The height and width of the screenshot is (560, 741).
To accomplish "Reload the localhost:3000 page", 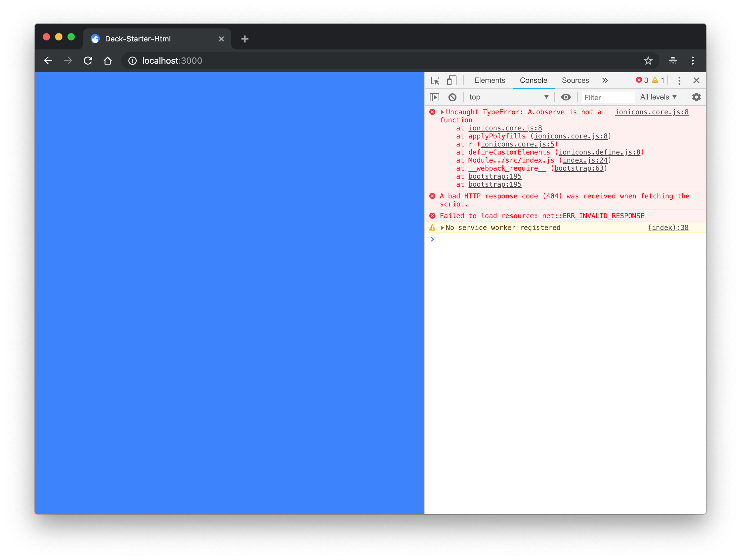I will (88, 61).
